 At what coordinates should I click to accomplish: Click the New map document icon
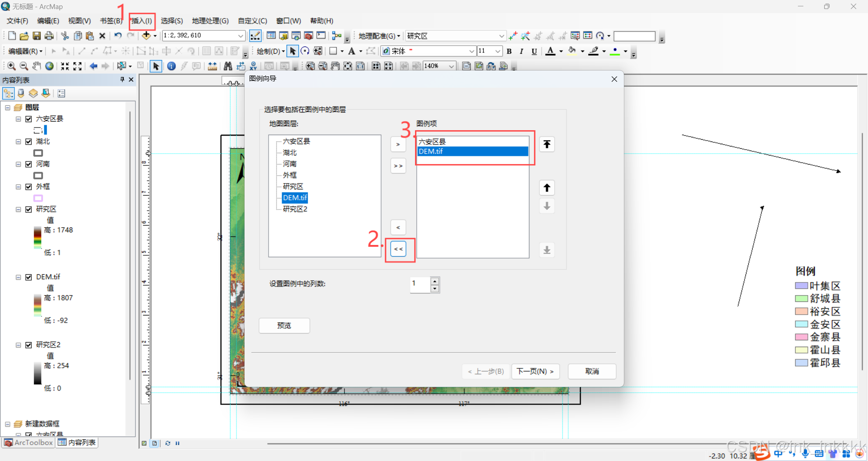click(x=12, y=36)
